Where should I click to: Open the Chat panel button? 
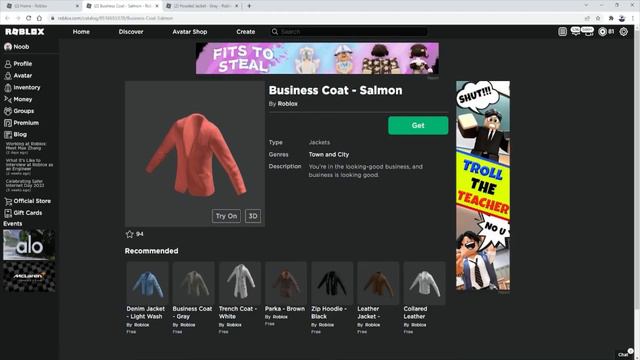[625, 353]
